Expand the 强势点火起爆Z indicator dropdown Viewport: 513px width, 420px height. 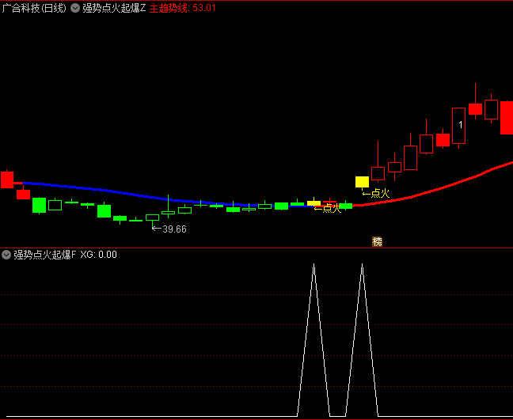coord(75,8)
